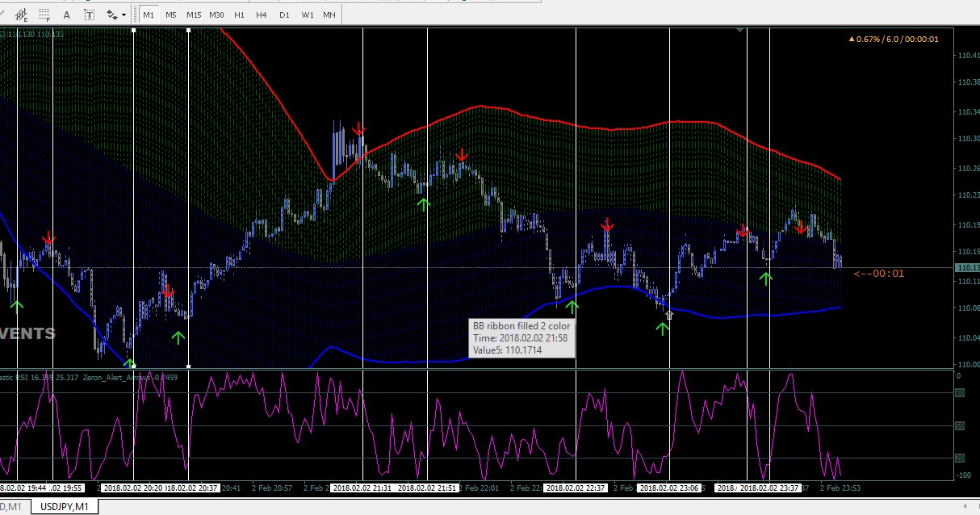
Task: Open the Arrows tool dropdown arrow
Action: click(124, 15)
